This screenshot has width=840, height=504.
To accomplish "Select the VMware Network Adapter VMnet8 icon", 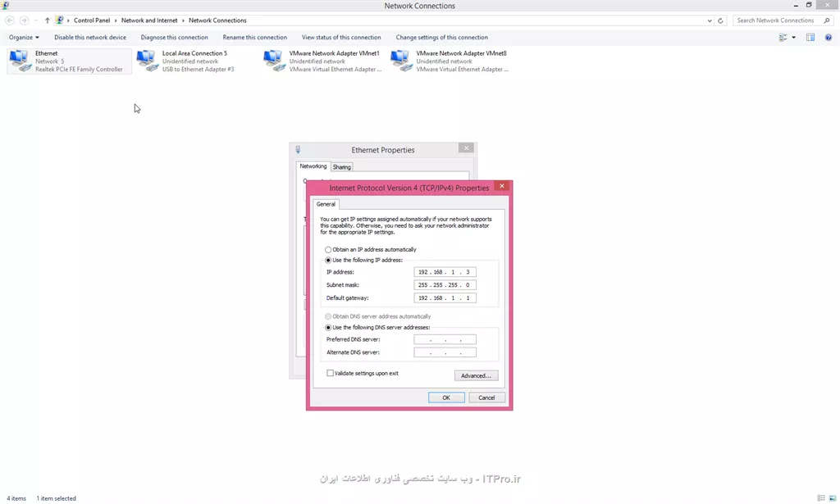I will (x=400, y=61).
